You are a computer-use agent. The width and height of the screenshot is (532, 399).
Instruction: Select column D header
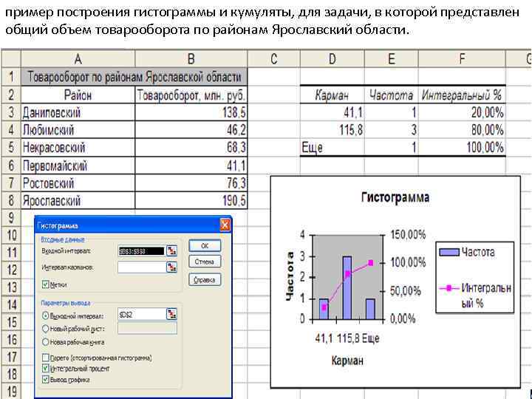coord(332,59)
